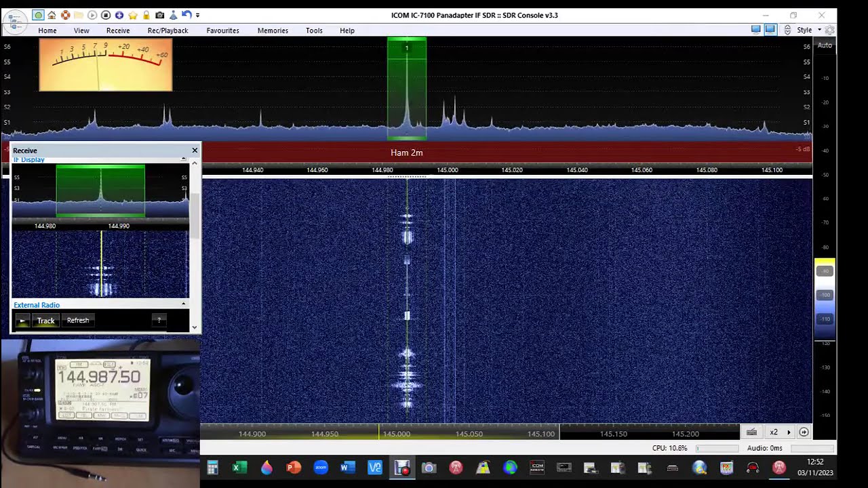
Task: Open the ICOM Remote taskbar icon
Action: [537, 467]
